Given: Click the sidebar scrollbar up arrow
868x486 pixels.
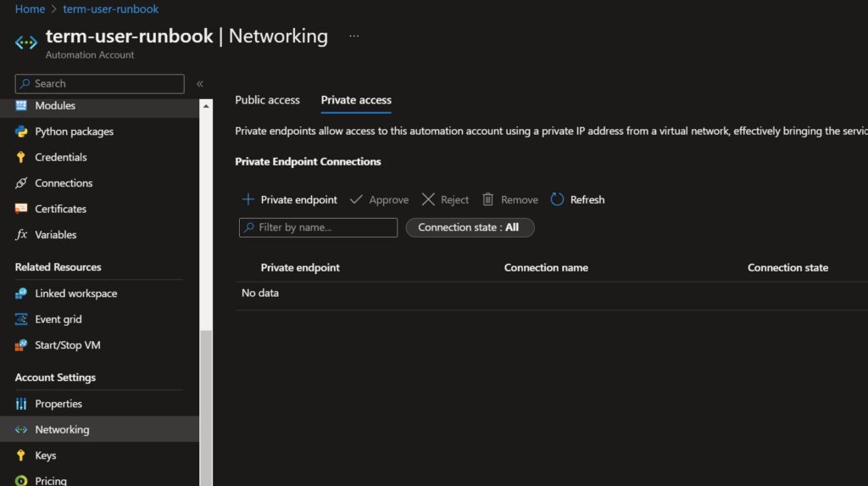Looking at the screenshot, I should [x=206, y=106].
